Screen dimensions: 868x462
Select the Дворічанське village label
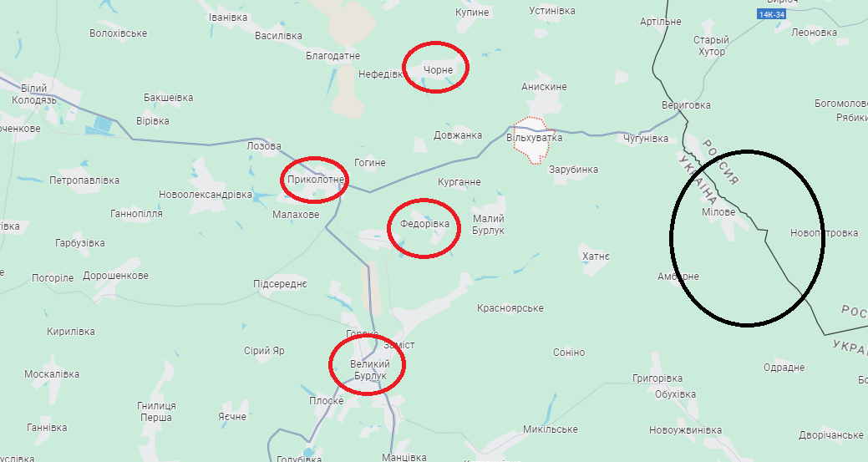[831, 435]
